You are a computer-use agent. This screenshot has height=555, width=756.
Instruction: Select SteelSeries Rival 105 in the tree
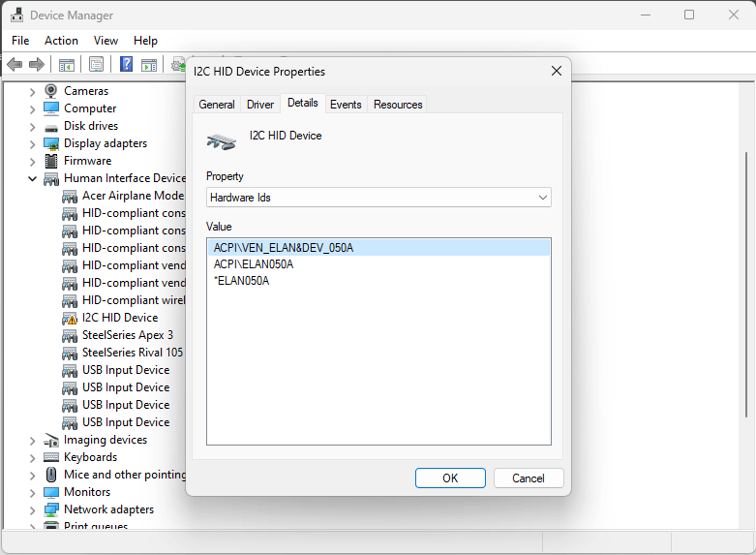click(133, 353)
